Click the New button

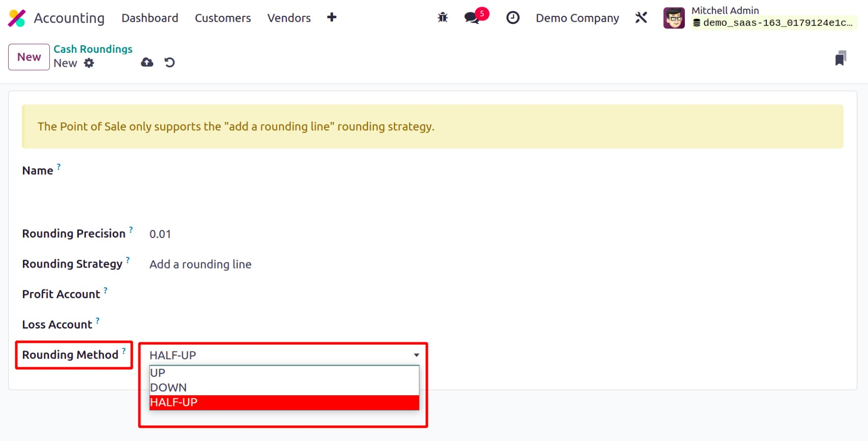[29, 57]
